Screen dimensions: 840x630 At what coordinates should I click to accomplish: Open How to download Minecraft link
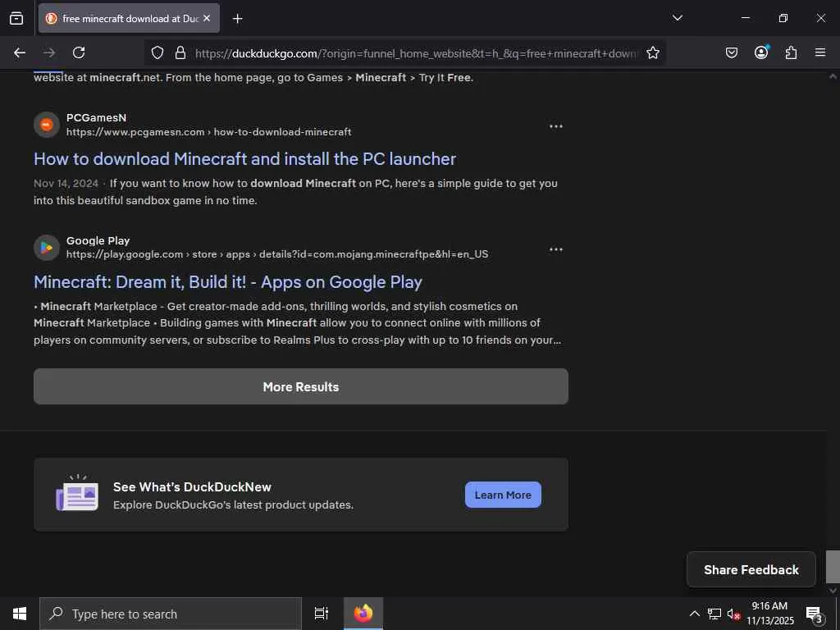click(x=244, y=159)
